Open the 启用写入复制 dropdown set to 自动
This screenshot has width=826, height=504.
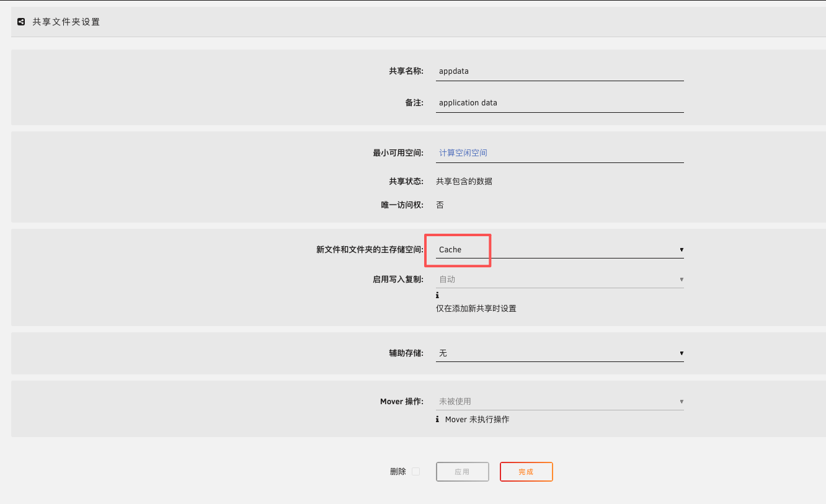[559, 280]
